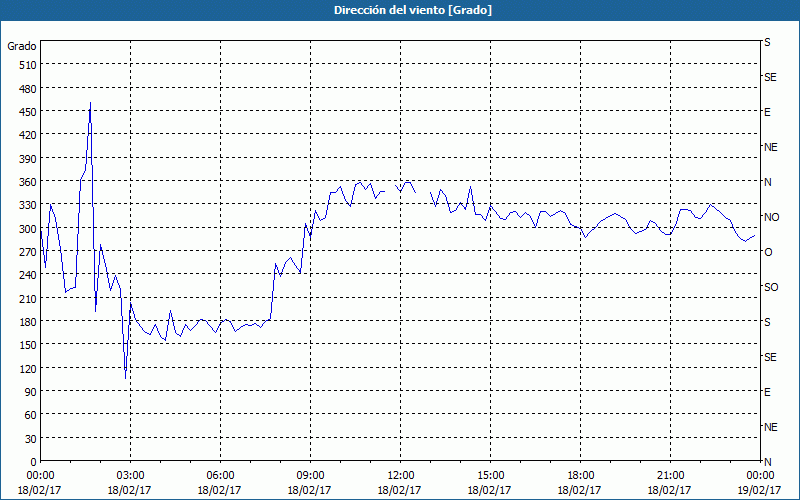Click the "SE" compass label level with 120
The image size is (800, 500).
770,357
